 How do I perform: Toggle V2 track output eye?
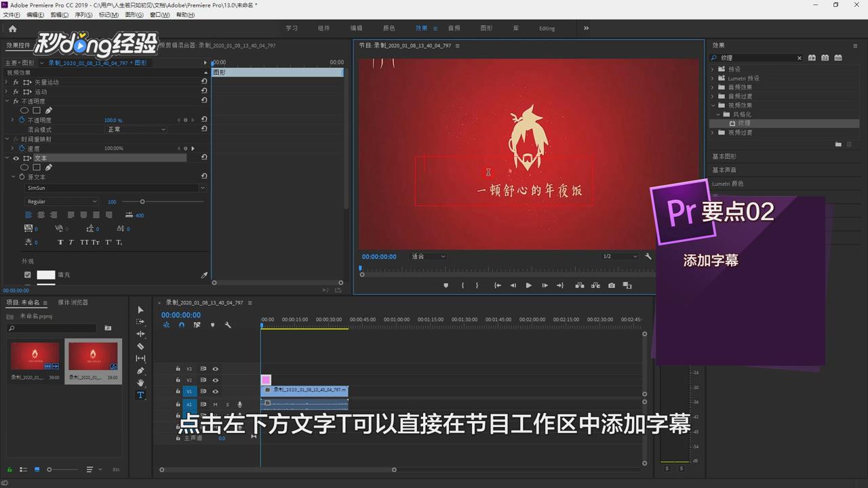click(215, 380)
